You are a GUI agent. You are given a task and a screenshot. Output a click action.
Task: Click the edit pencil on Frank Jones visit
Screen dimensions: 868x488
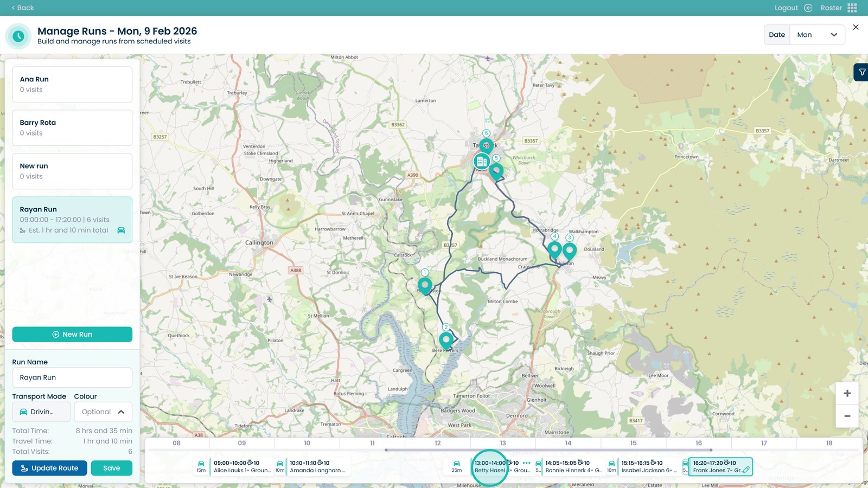(746, 470)
